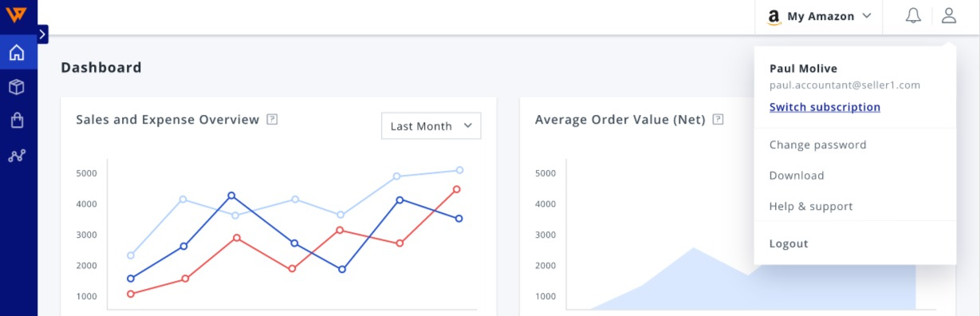Show help for Sales and Expense Overview
Image resolution: width=980 pixels, height=316 pixels.
click(272, 120)
